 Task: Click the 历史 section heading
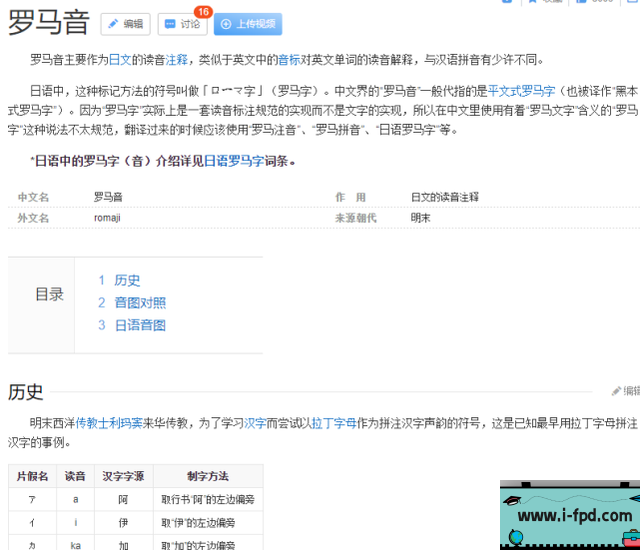click(25, 392)
